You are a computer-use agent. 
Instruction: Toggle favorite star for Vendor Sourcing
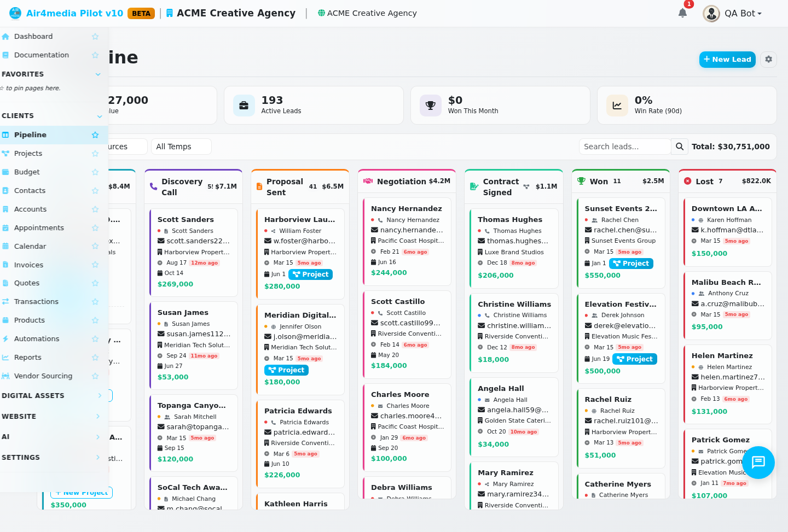[x=95, y=376]
